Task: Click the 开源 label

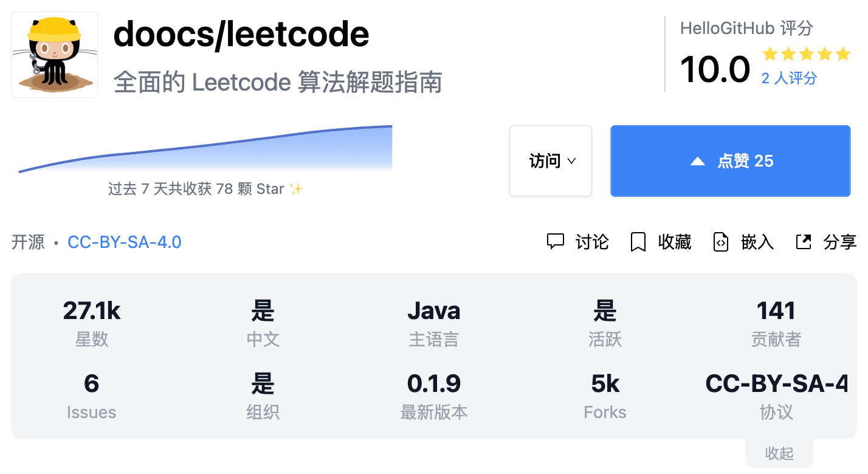Action: pyautogui.click(x=28, y=242)
